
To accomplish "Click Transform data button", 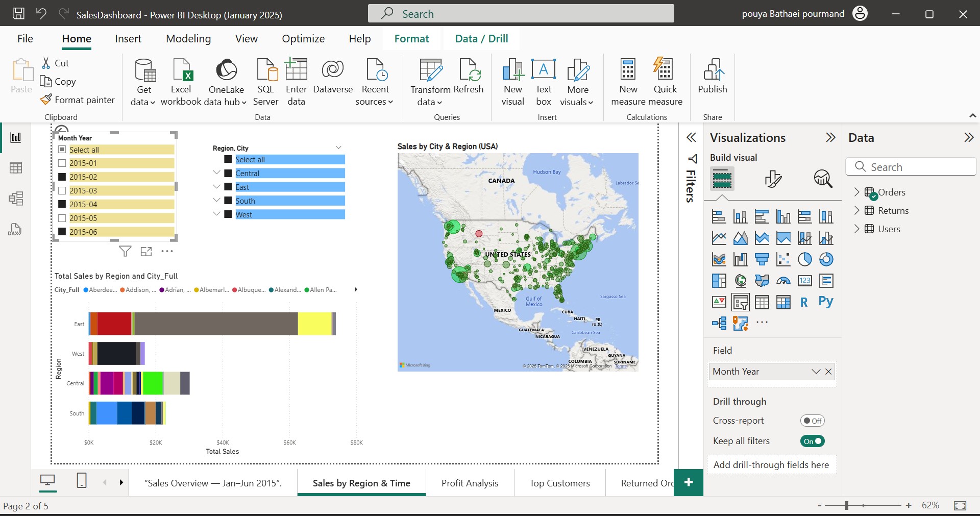I will tap(431, 82).
